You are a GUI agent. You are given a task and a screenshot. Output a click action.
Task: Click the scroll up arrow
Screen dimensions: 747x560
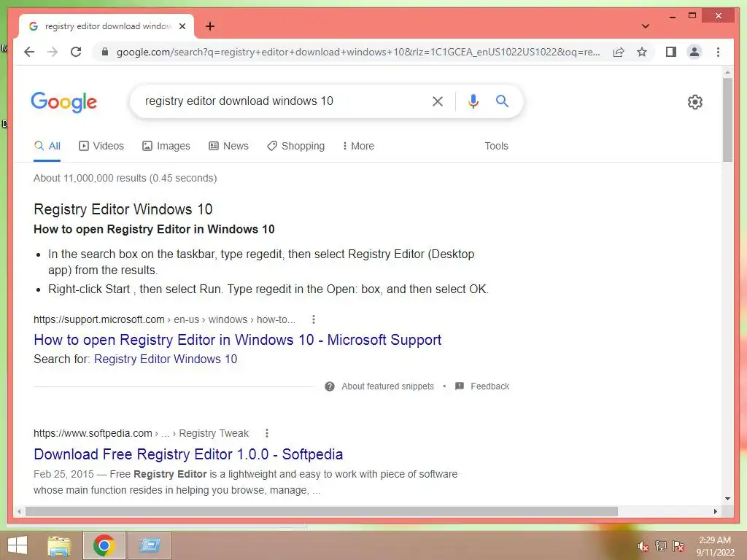tap(727, 73)
